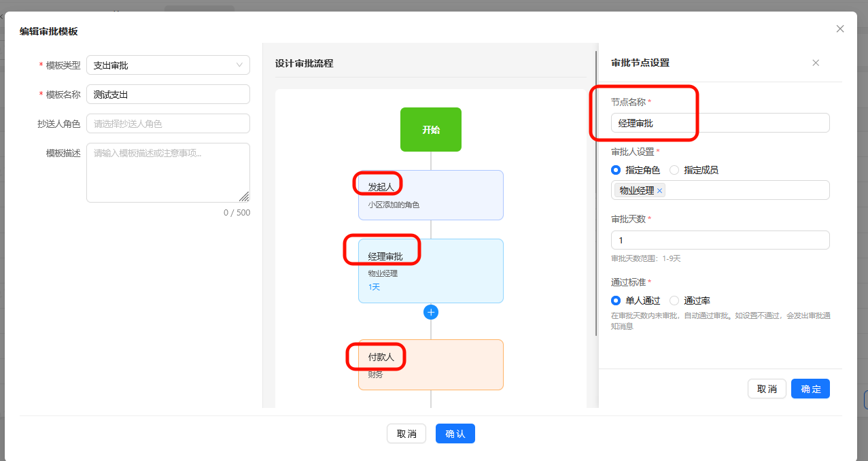Close the 编辑审批模板 dialog
This screenshot has width=868, height=461.
coord(840,29)
